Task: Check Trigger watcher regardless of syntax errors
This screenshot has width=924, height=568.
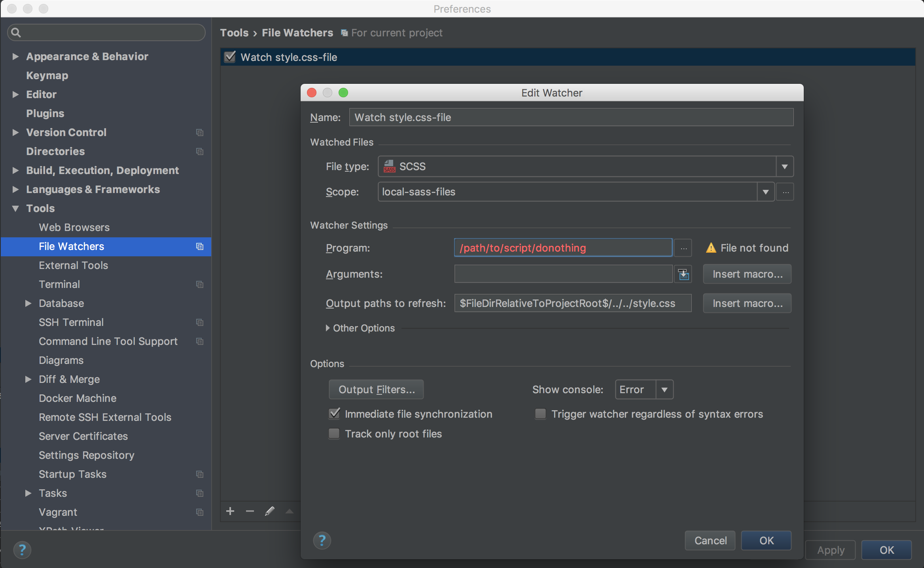Action: point(540,414)
